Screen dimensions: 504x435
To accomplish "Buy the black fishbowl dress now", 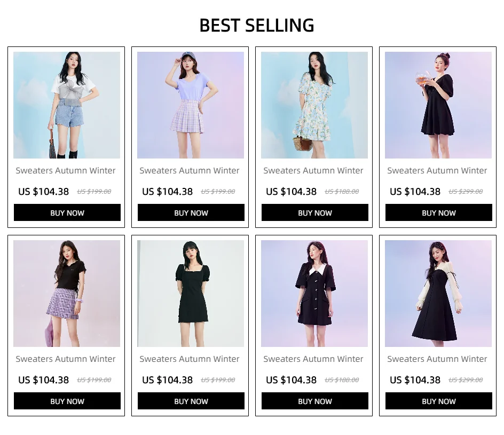I will 439,212.
